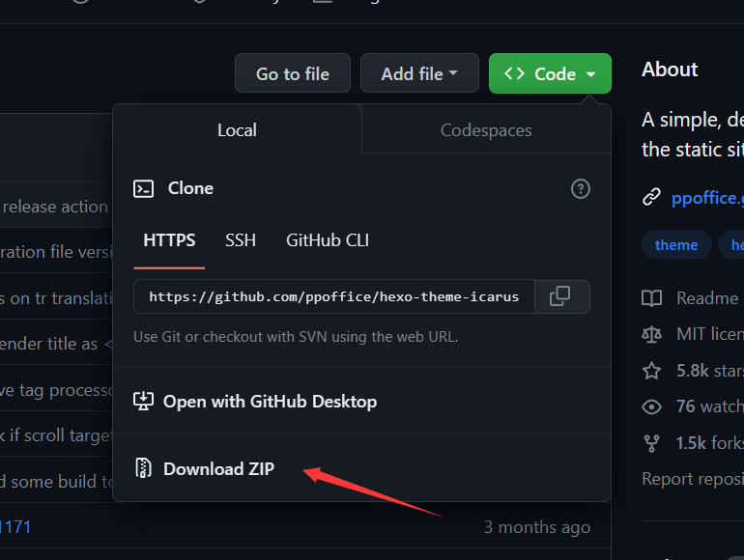The height and width of the screenshot is (560, 744).
Task: Click the license scale icon
Action: tap(651, 334)
